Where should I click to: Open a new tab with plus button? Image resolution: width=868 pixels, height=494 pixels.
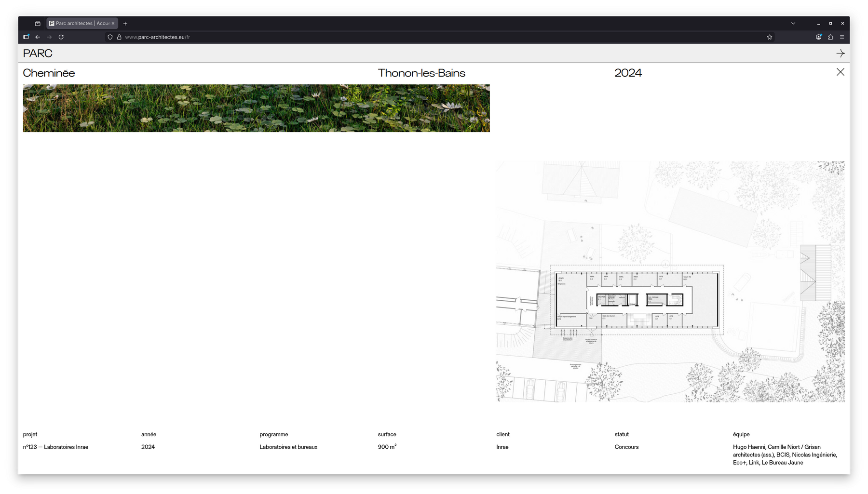(125, 23)
